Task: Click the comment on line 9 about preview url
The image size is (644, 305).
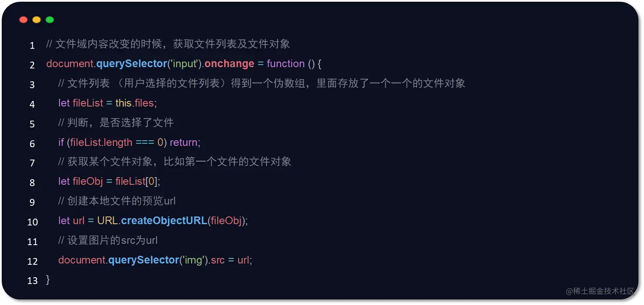Action: coord(117,201)
